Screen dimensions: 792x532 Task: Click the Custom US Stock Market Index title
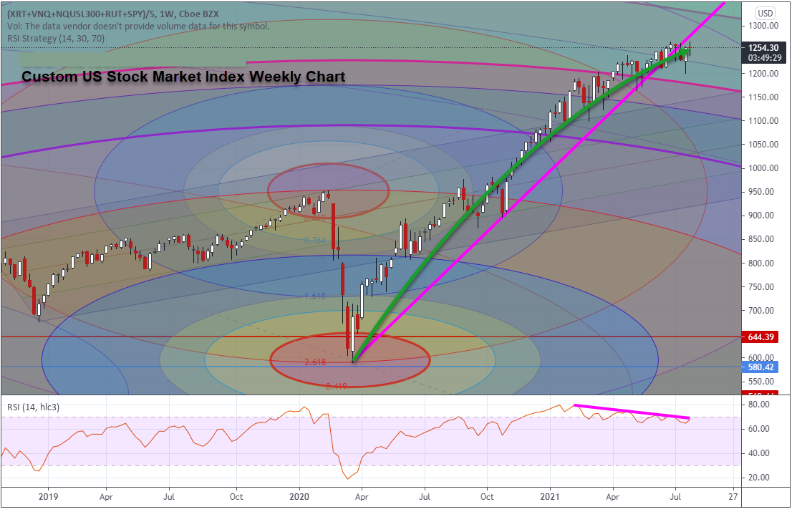tap(183, 77)
